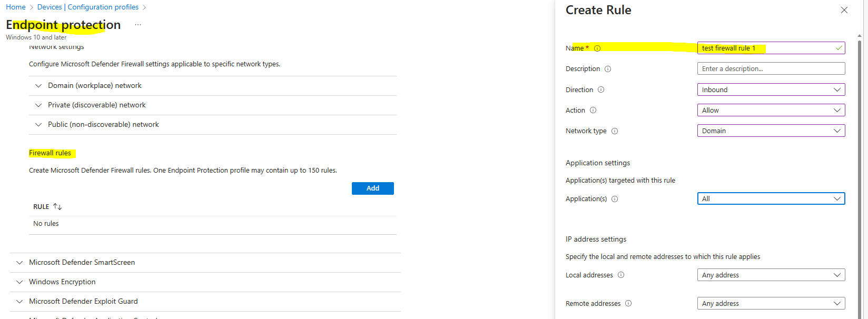Open the Application(s) dropdown set to All
868x319 pixels.
tap(771, 198)
